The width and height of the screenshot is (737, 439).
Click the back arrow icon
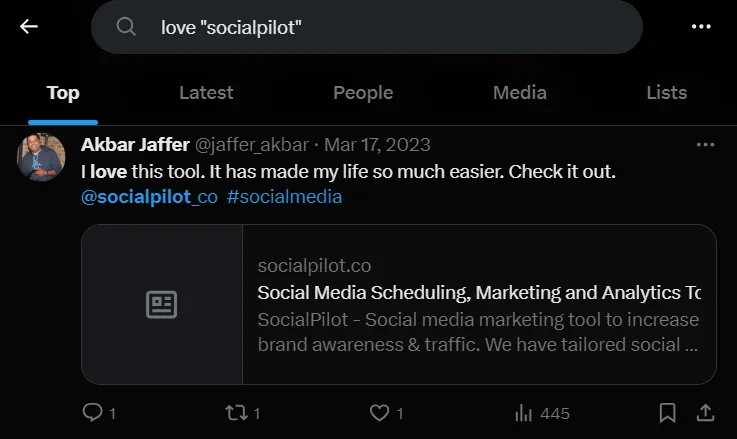[x=28, y=27]
